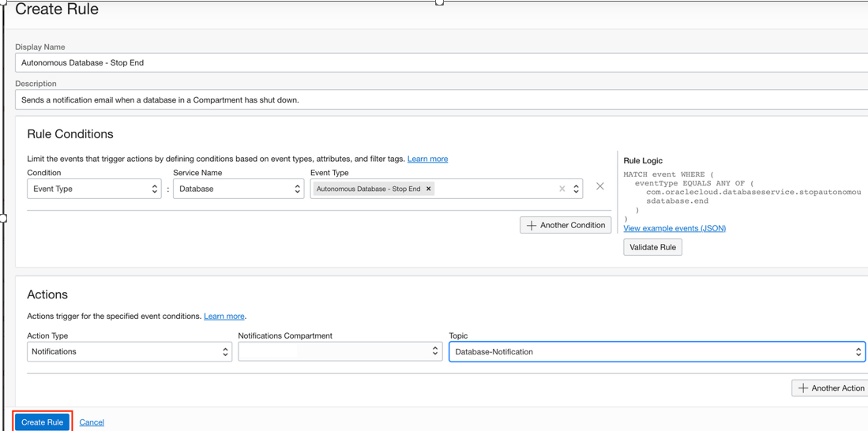Image resolution: width=868 pixels, height=431 pixels.
Task: Click the Create Rule button
Action: pyautogui.click(x=43, y=422)
